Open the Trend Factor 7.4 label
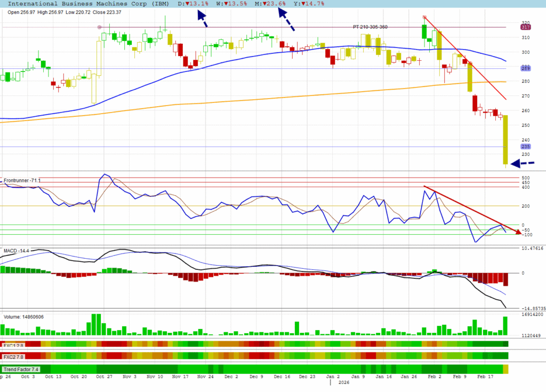This screenshot has width=546, height=392. tap(20, 369)
